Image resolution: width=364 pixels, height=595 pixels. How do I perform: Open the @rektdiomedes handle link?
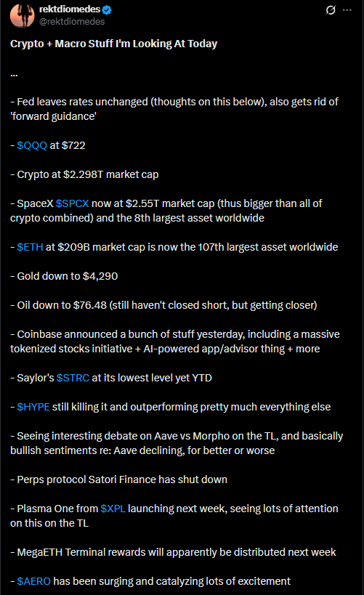(72, 22)
